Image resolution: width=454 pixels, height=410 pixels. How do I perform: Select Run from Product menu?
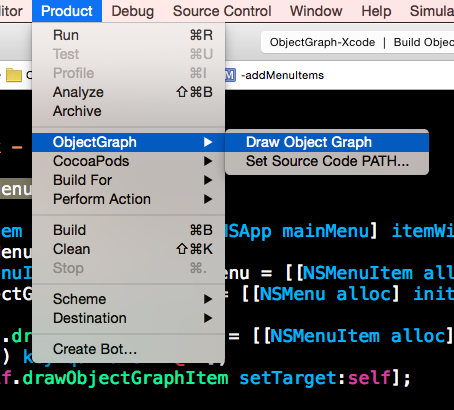pyautogui.click(x=129, y=35)
